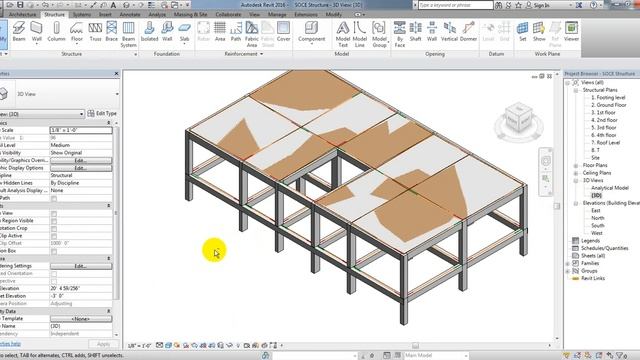640x360 pixels.
Task: Expand the Ceiling Plans tree node
Action: point(576,173)
